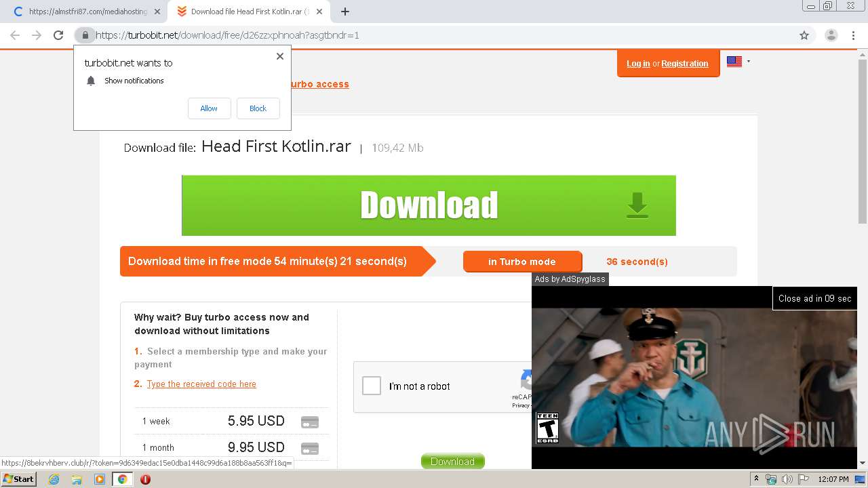
Task: Open Type the received code here link
Action: [x=201, y=384]
